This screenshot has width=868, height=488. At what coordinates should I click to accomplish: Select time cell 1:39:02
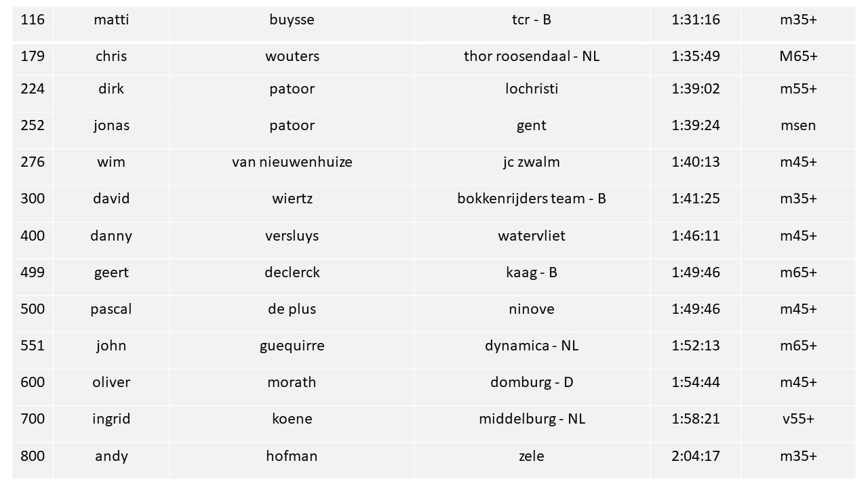tap(696, 89)
